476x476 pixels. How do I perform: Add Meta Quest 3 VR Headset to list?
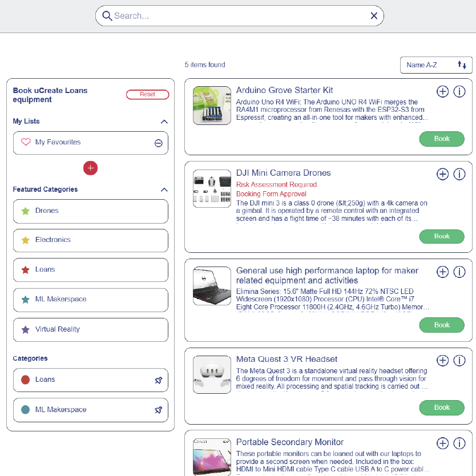click(442, 360)
